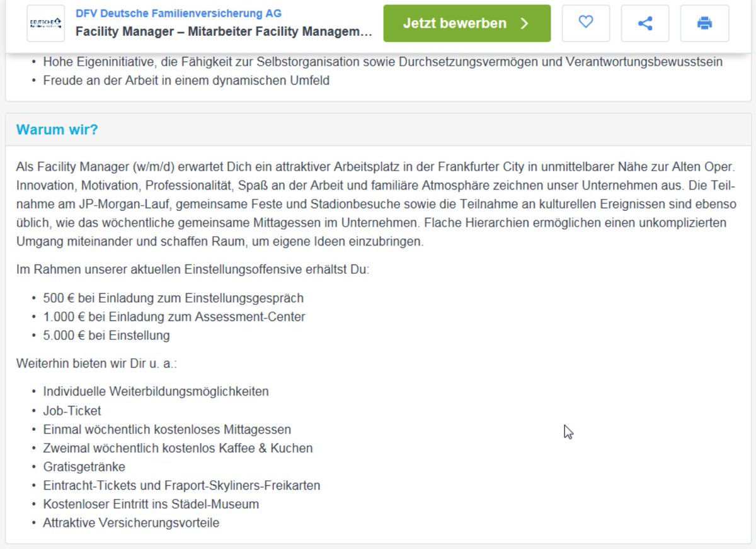756x549 pixels.
Task: Open DFV Deutsche Familienversicherung AG link
Action: coord(178,13)
